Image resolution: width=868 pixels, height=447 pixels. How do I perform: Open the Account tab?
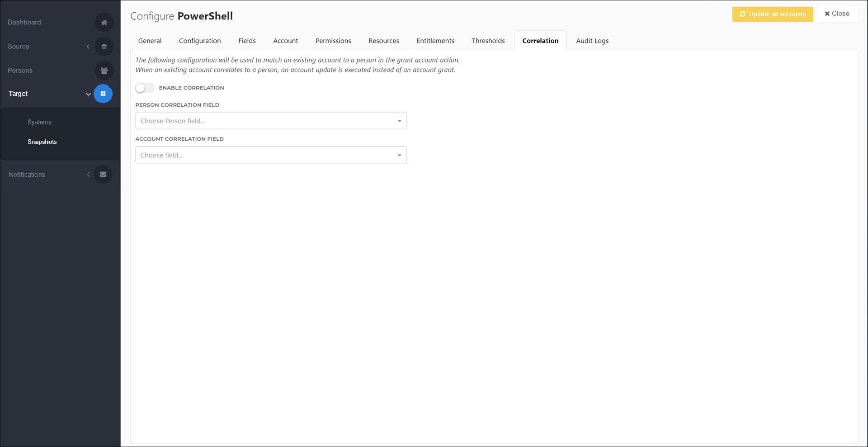[x=286, y=41]
